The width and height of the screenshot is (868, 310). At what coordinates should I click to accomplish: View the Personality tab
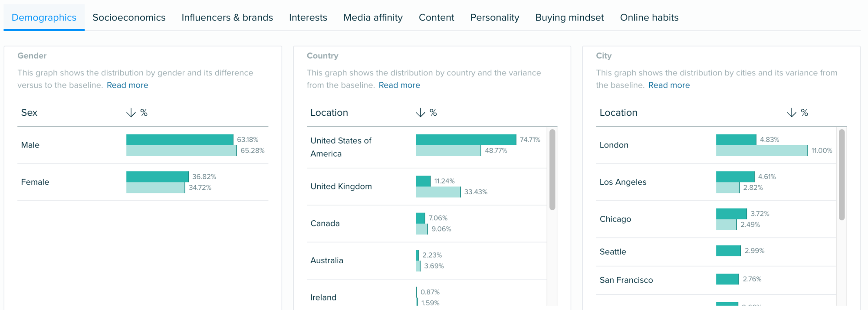pos(494,17)
